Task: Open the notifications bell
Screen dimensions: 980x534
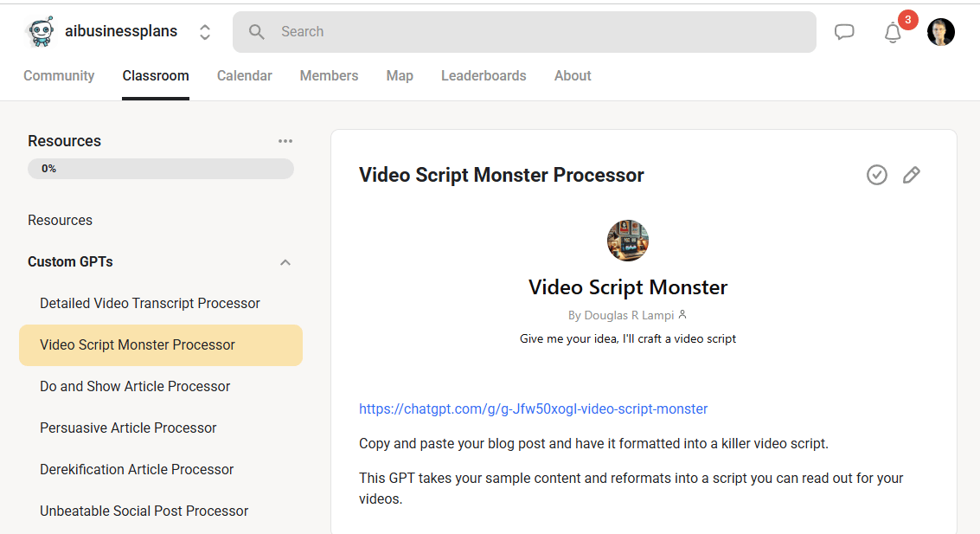Action: click(893, 33)
